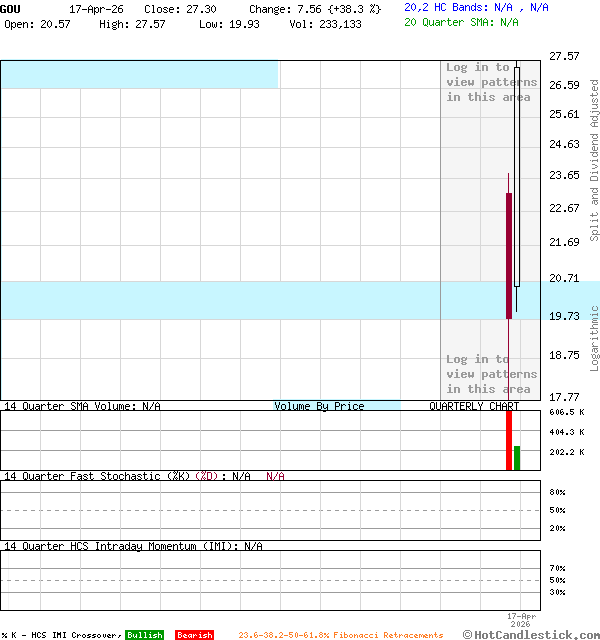This screenshot has width=600, height=640.
Task: Click the Fibonacci Retracements legend text
Action: click(x=340, y=635)
